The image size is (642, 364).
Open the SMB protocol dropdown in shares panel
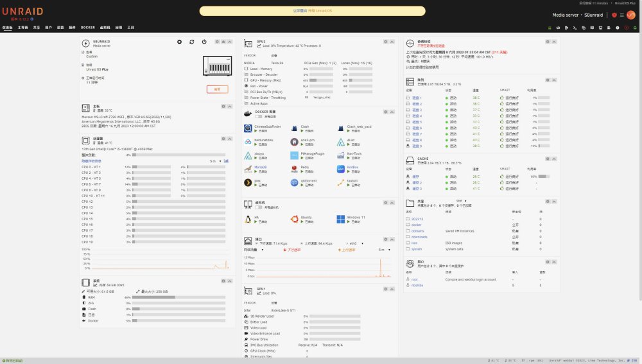(x=462, y=201)
